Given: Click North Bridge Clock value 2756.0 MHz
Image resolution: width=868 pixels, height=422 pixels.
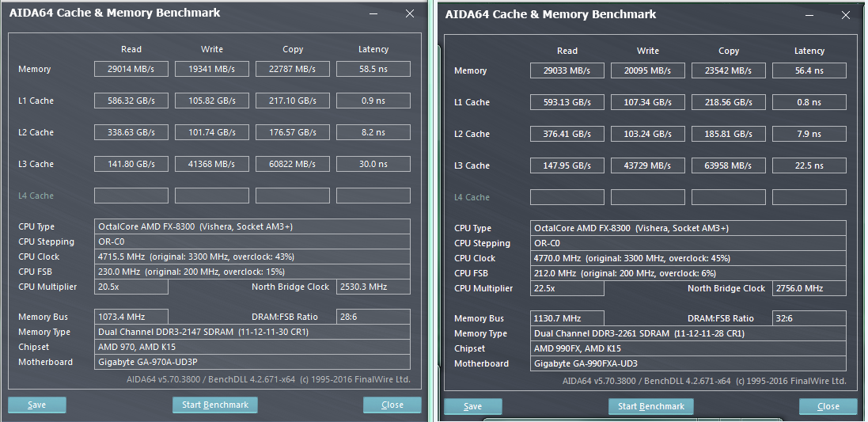Looking at the screenshot, I should pyautogui.click(x=809, y=288).
